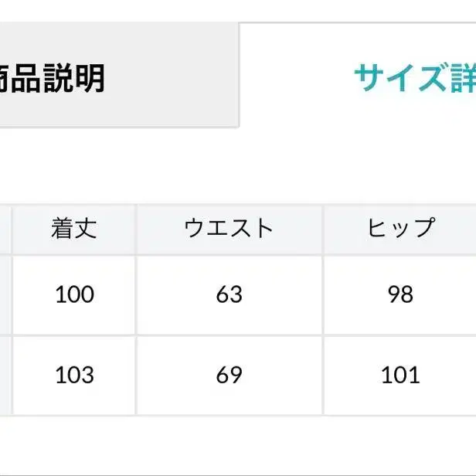The image size is (476, 476).
Task: Click the 着丈 column header
Action: (x=74, y=229)
